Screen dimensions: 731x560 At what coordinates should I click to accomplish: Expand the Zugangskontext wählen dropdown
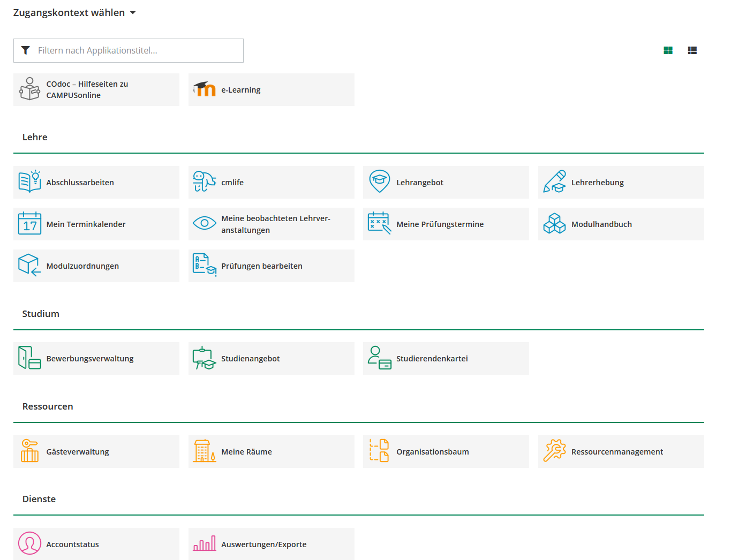click(74, 13)
